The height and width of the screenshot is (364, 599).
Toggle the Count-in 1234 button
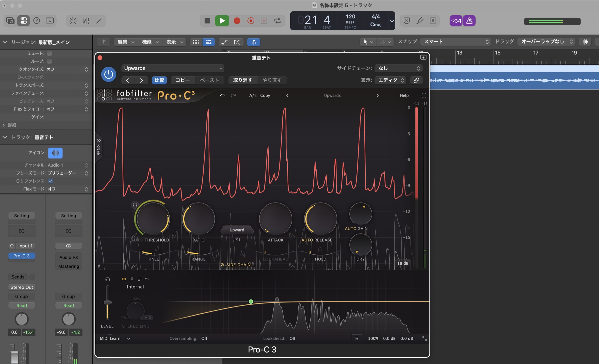[x=456, y=21]
